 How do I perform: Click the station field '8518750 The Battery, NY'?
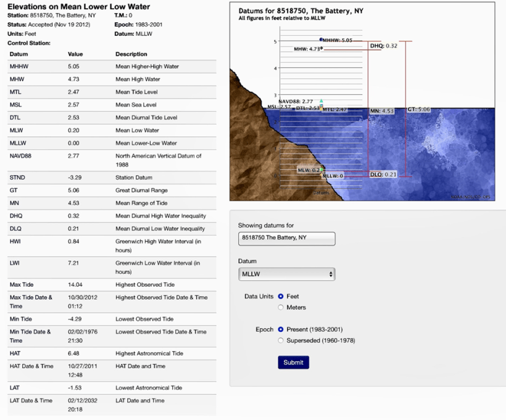point(286,239)
